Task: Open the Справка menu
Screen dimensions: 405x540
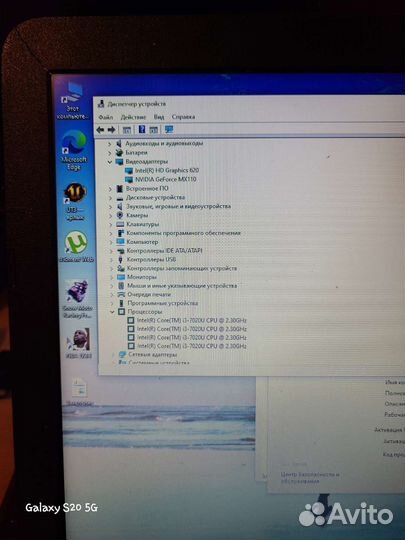Action: (x=183, y=117)
